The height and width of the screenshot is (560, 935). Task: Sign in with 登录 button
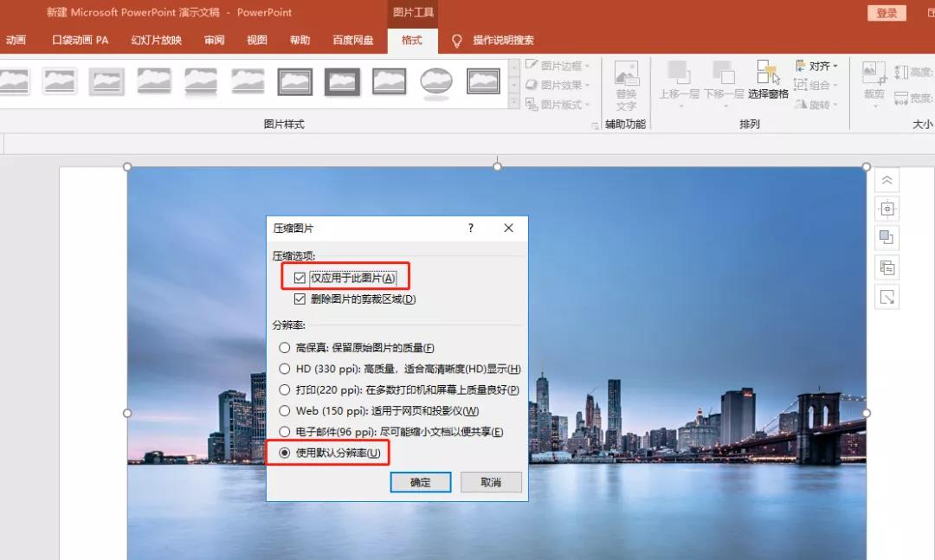point(887,12)
